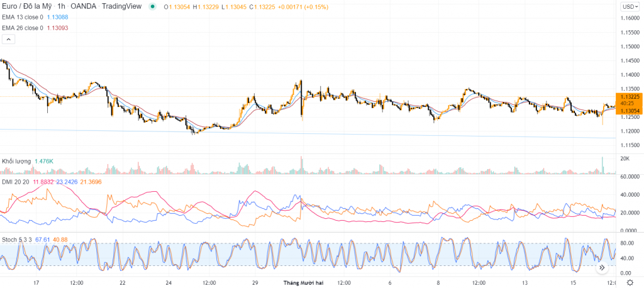644x288 pixels.
Task: Open the USD currency dropdown
Action: click(629, 6)
